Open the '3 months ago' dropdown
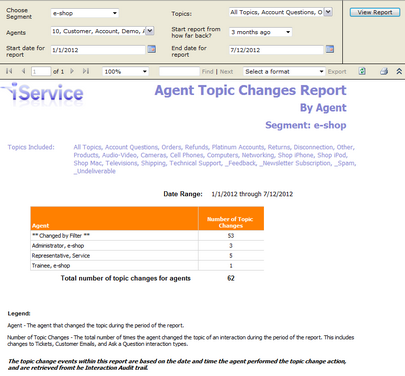405x376 pixels. (x=261, y=32)
